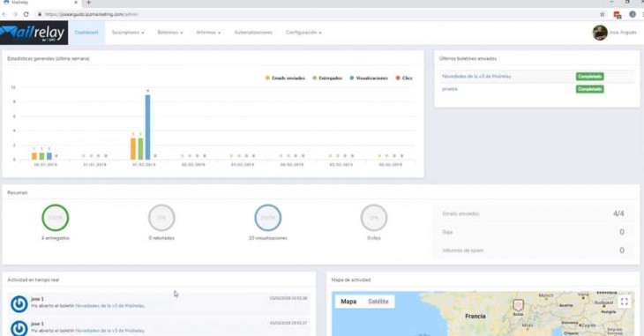This screenshot has width=644, height=336.
Task: Click the browser address bar URL
Action: [92, 14]
